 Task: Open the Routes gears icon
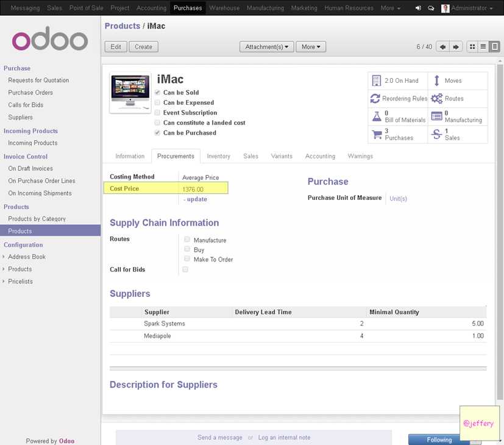(436, 98)
